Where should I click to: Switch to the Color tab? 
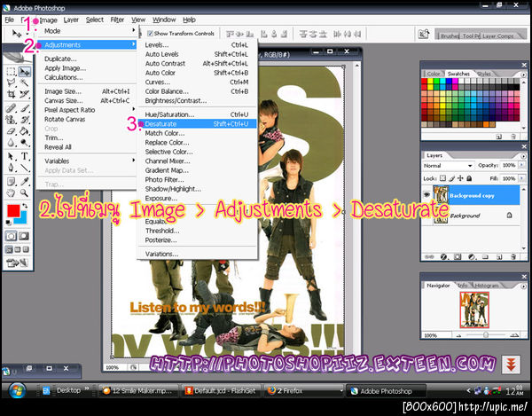[433, 74]
